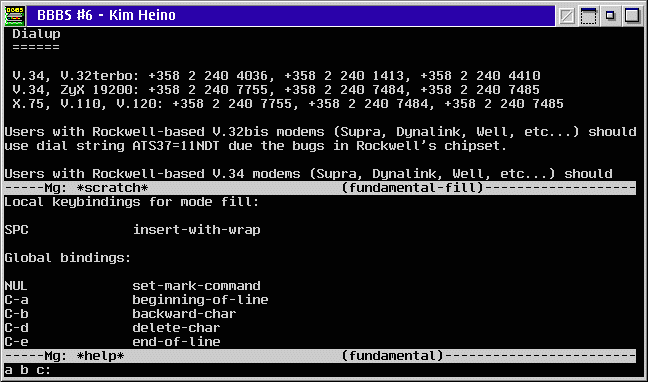
Task: Open the system menu icon of the BBBS window
Action: coord(15,16)
